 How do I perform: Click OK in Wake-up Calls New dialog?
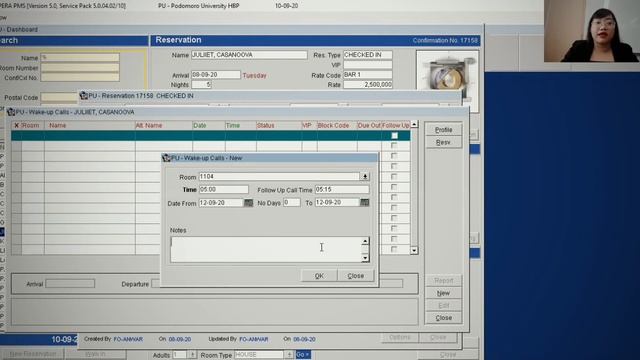pos(319,276)
